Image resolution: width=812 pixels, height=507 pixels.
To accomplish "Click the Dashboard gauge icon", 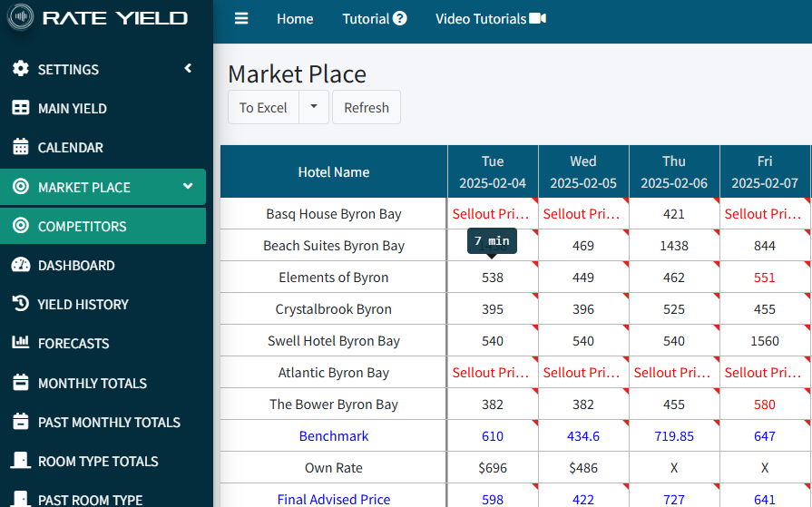I will 21,265.
